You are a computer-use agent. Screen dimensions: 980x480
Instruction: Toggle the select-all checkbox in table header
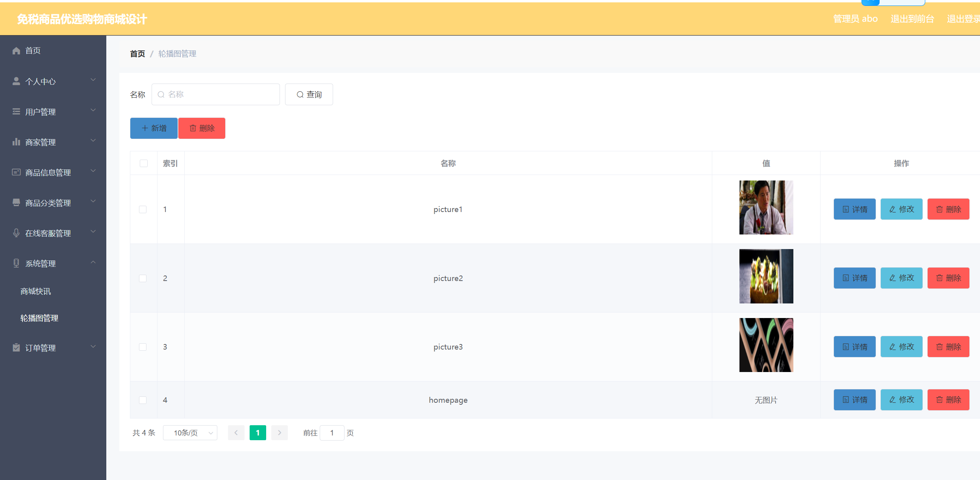(144, 163)
